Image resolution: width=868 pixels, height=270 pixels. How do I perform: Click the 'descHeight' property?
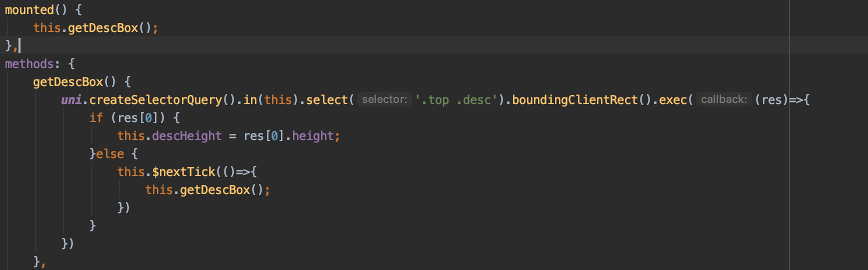186,136
